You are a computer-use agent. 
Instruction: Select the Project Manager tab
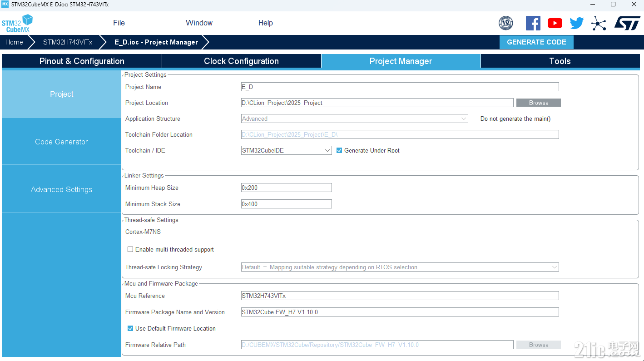401,61
